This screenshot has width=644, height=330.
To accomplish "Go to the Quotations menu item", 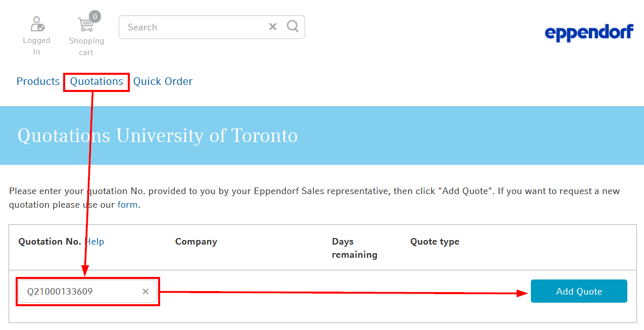I will coord(96,81).
